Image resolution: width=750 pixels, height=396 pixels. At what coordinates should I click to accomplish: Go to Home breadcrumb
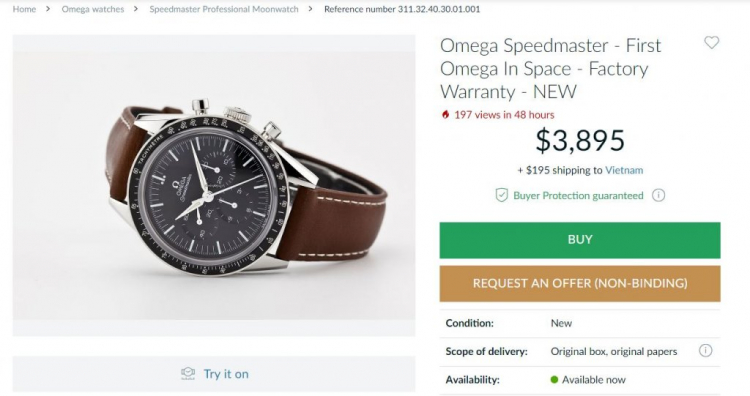click(24, 9)
